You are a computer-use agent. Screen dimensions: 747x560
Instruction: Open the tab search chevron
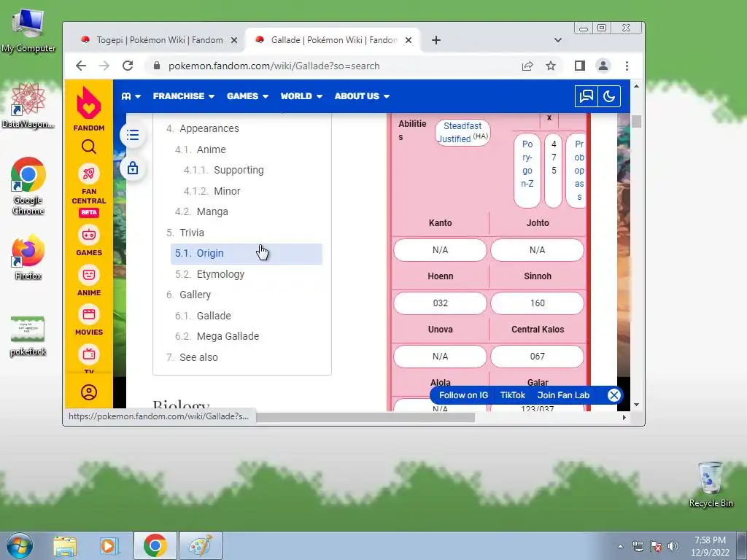[x=558, y=40]
